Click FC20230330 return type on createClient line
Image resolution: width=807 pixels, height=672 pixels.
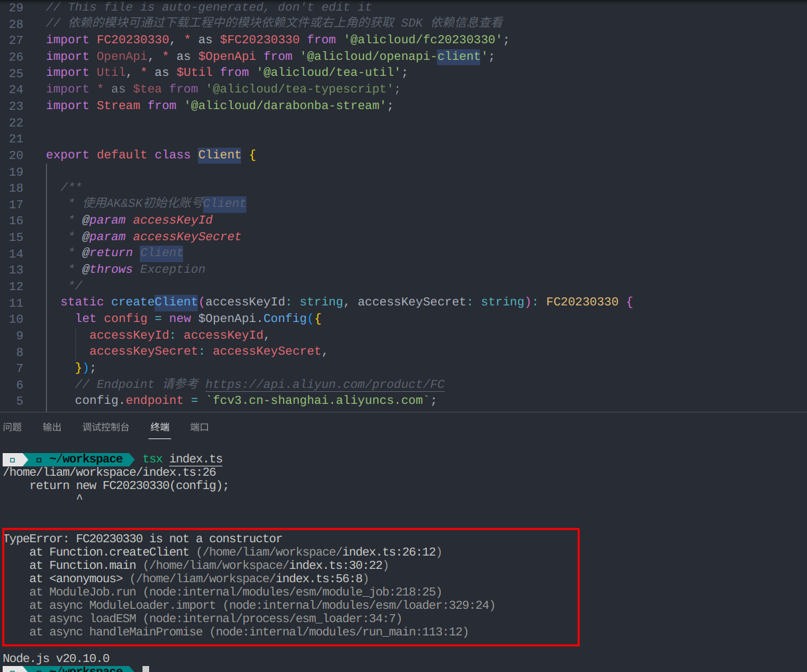582,302
